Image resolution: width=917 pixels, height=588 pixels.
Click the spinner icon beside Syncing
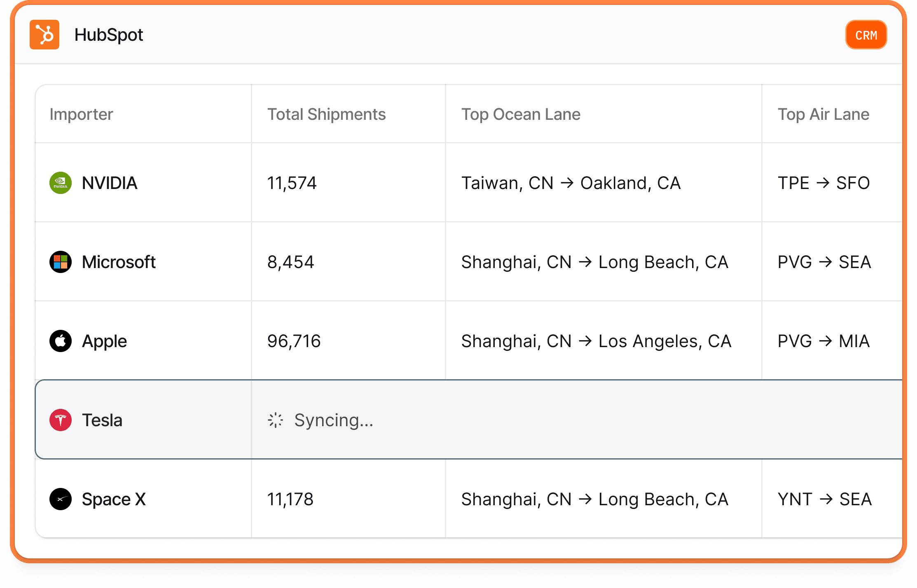click(x=275, y=420)
